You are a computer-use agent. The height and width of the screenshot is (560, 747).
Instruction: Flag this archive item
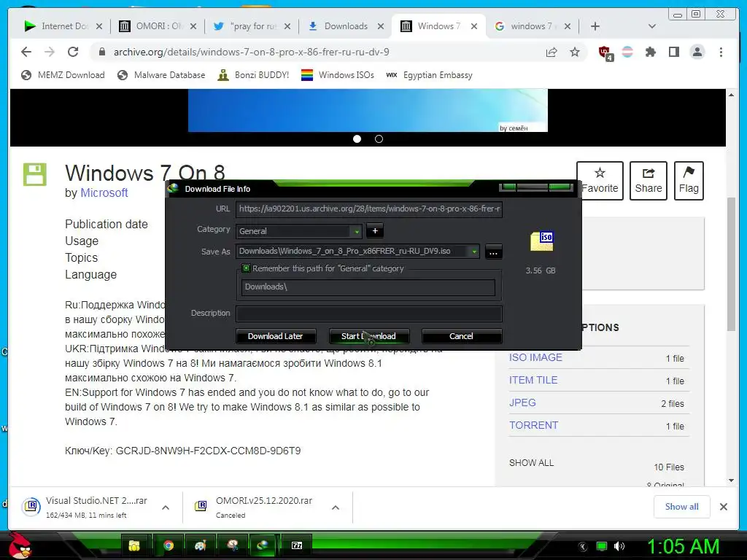[x=689, y=181]
